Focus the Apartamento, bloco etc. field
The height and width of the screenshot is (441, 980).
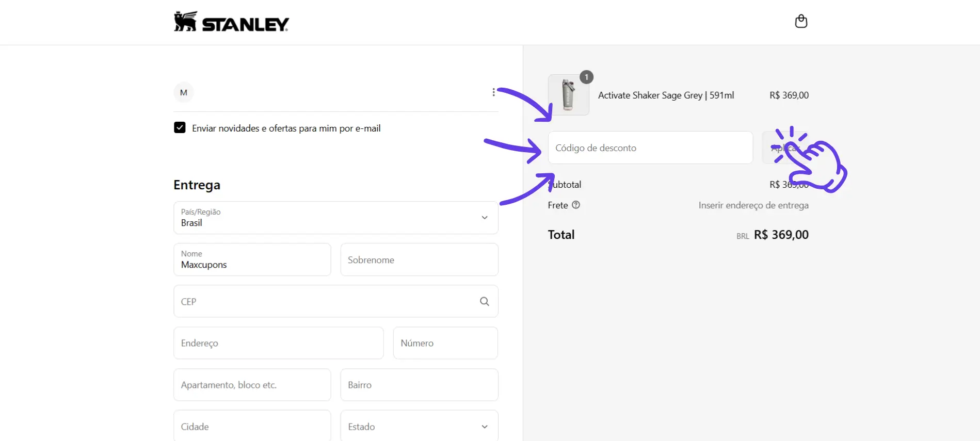(252, 385)
